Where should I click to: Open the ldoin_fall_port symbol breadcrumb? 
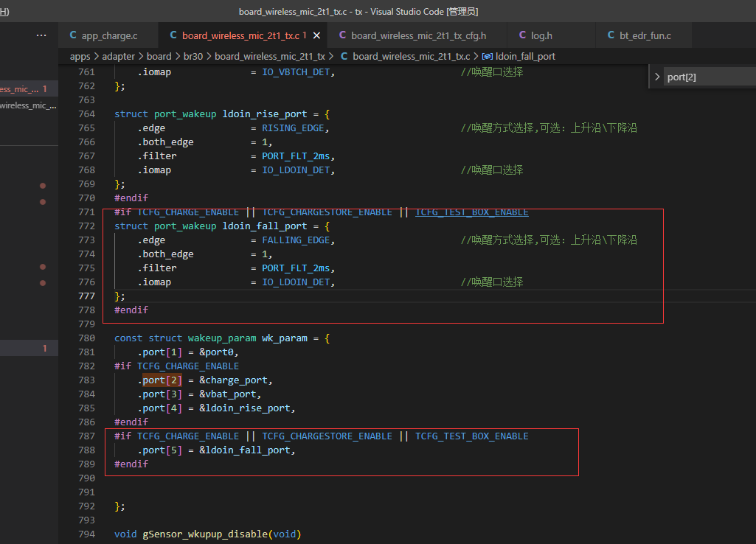(x=525, y=56)
